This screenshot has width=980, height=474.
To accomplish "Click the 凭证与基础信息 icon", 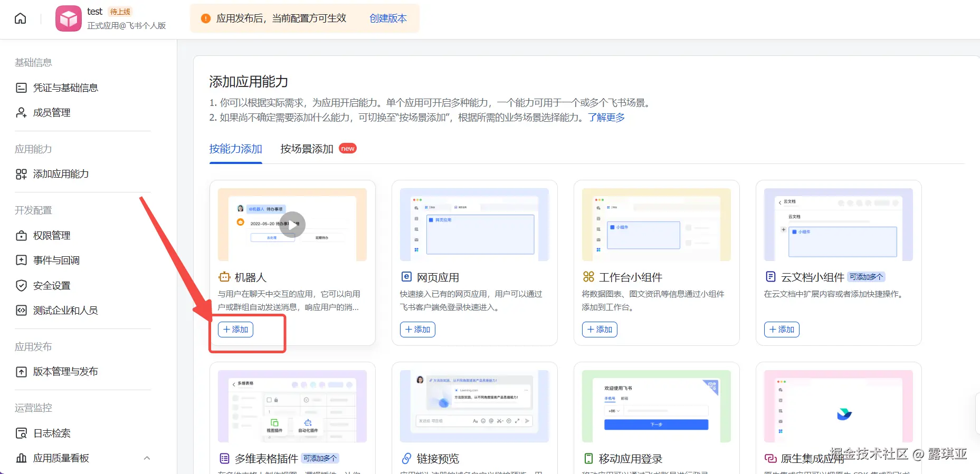I will 21,88.
